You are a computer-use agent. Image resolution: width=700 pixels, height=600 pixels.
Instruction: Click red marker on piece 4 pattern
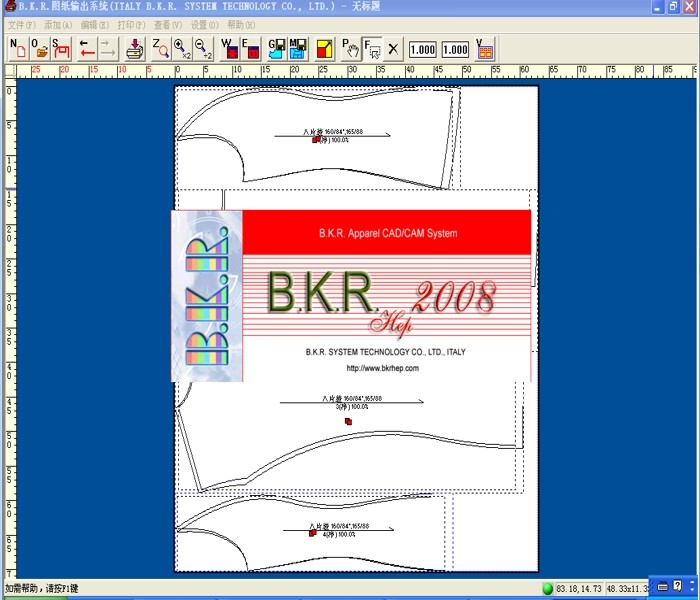tap(312, 533)
